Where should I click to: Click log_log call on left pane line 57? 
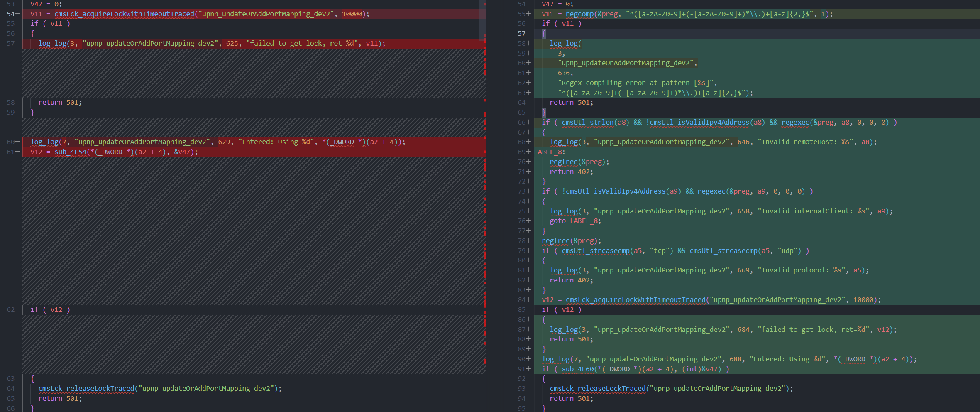tap(52, 43)
